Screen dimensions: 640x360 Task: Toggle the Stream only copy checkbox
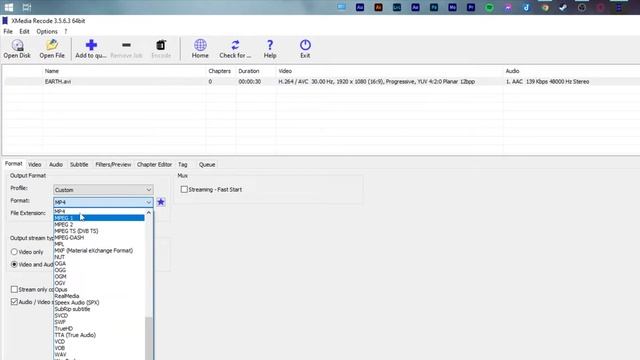14,289
